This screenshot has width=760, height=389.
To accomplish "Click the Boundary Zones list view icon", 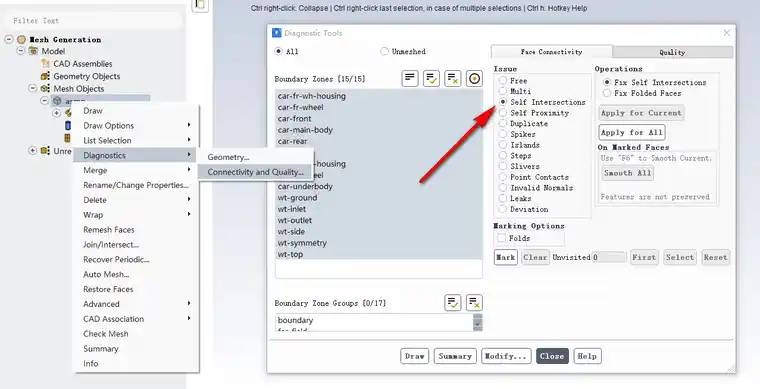I will click(410, 78).
